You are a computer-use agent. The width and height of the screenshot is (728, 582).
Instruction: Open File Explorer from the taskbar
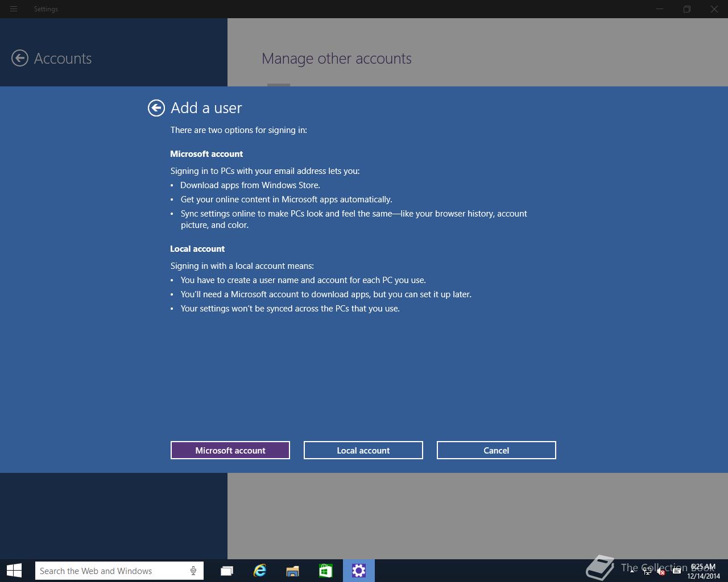293,571
